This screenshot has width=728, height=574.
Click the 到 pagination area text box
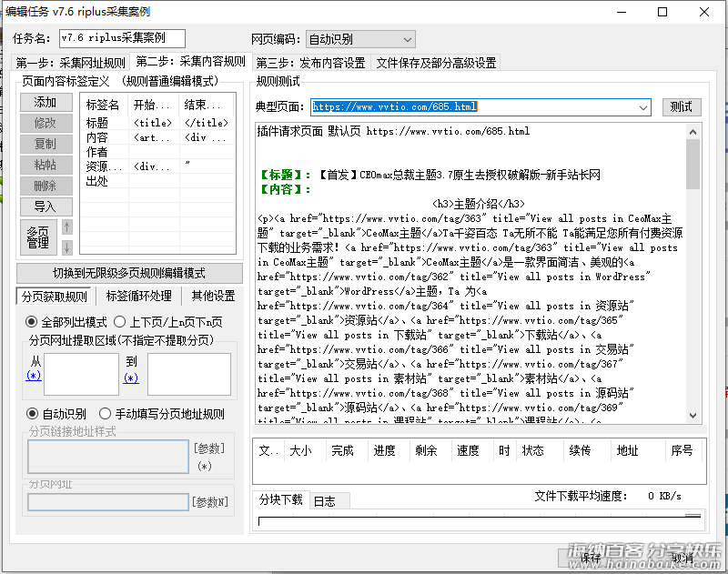click(x=189, y=375)
